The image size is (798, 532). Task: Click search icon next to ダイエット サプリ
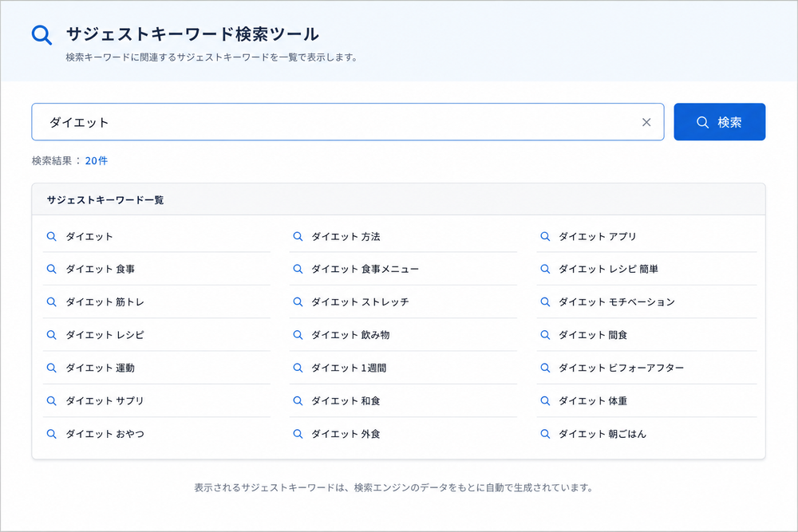click(51, 400)
